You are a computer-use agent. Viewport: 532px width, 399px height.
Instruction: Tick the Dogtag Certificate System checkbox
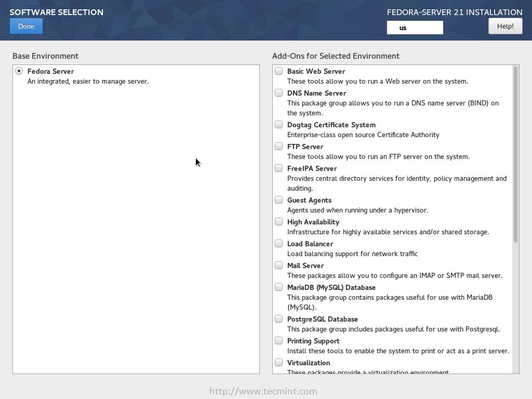[x=279, y=125]
